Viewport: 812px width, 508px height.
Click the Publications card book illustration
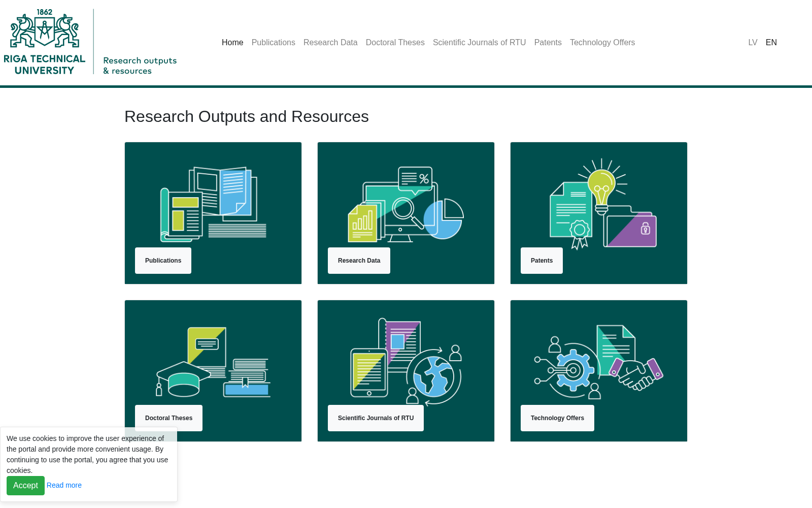tap(213, 204)
